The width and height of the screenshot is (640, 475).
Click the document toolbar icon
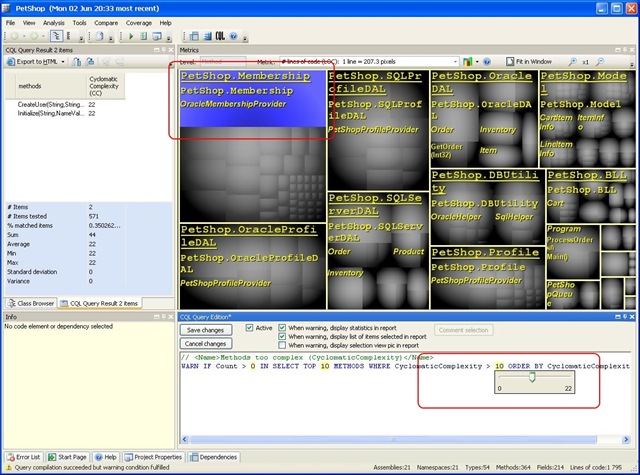tap(100, 36)
